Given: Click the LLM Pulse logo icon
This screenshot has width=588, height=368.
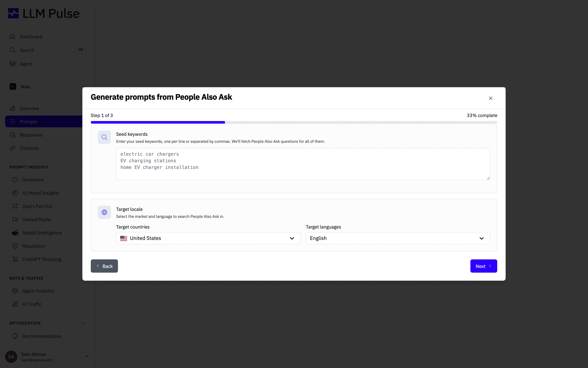Looking at the screenshot, I should [x=13, y=13].
